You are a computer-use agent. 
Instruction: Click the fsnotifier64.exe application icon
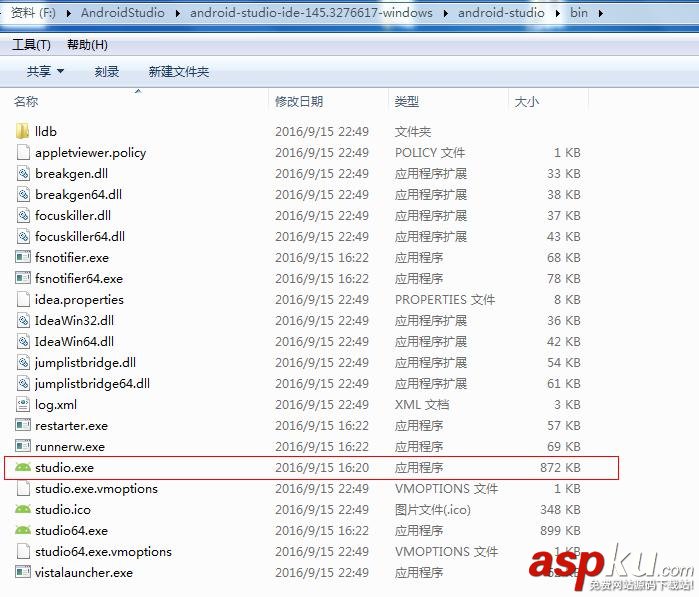tap(23, 278)
